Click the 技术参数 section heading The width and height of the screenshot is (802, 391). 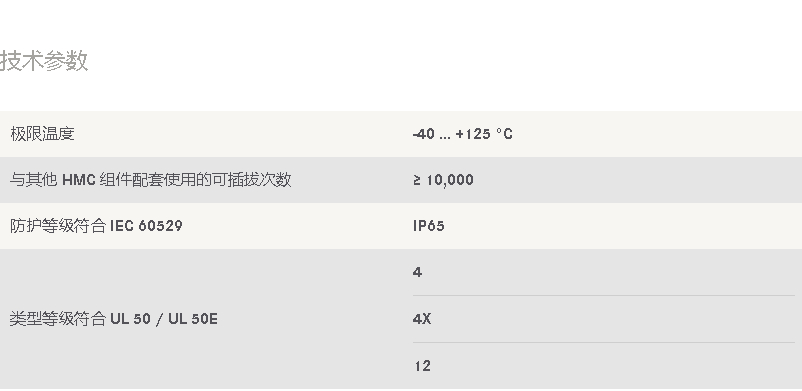[x=44, y=61]
